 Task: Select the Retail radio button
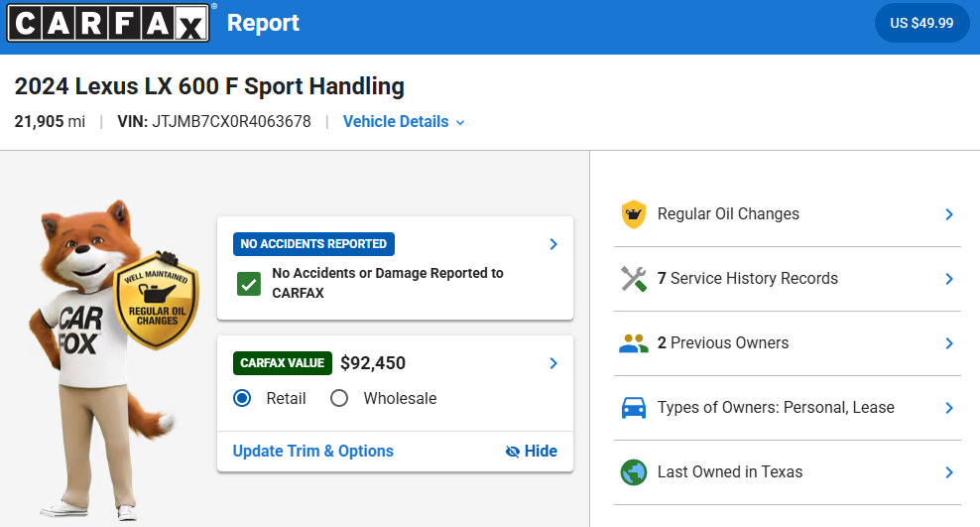(242, 398)
